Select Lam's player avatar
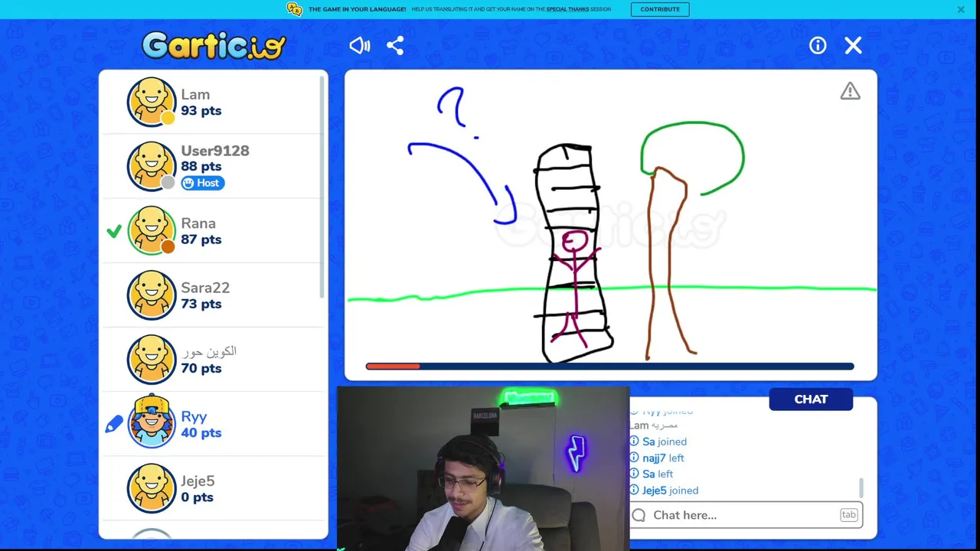980x551 pixels. point(152,101)
